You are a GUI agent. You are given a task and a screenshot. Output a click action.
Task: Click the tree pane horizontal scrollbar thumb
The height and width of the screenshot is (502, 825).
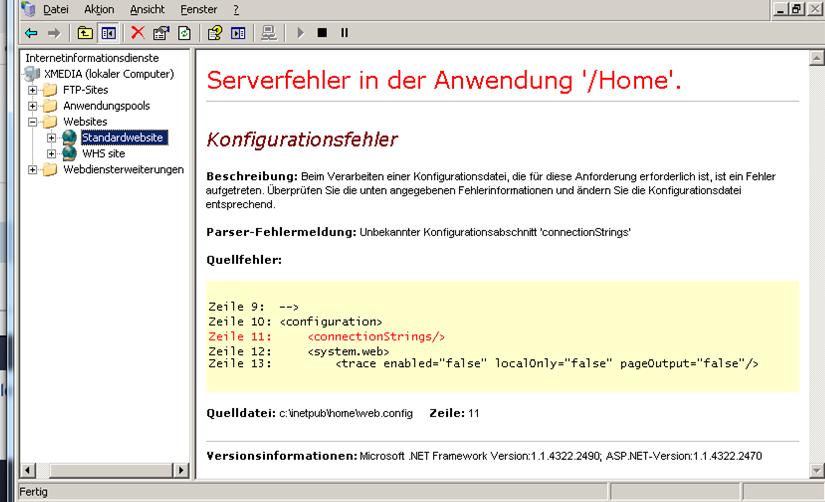point(110,470)
